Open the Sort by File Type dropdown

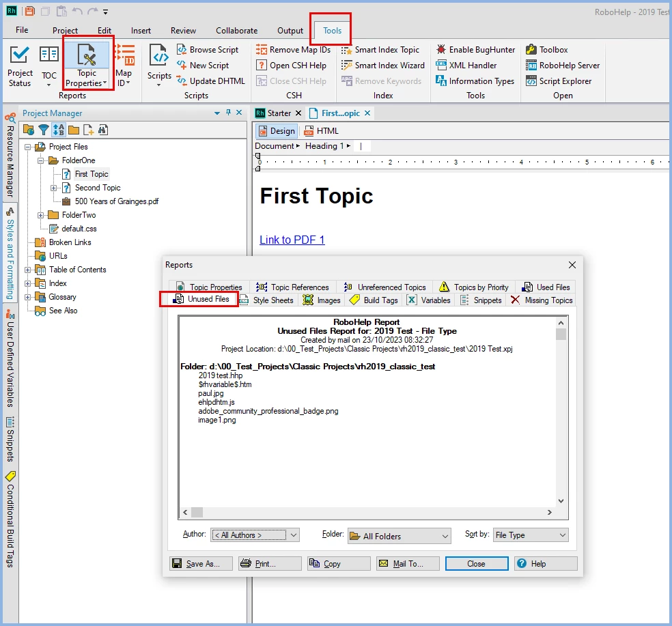point(531,535)
